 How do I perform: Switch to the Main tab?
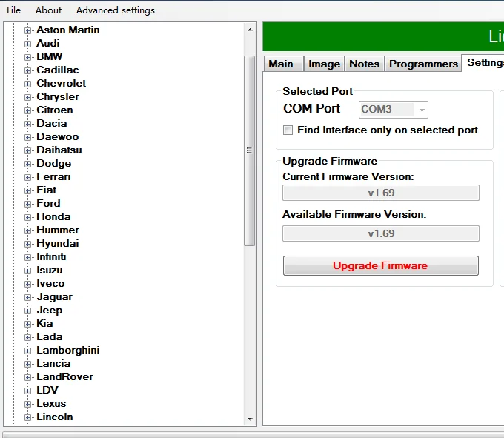283,64
